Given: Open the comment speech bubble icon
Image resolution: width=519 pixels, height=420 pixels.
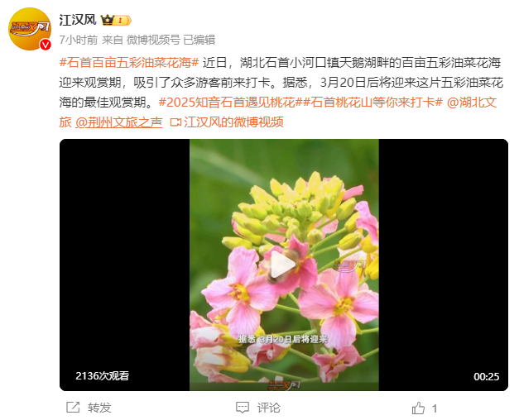Looking at the screenshot, I should coord(243,408).
